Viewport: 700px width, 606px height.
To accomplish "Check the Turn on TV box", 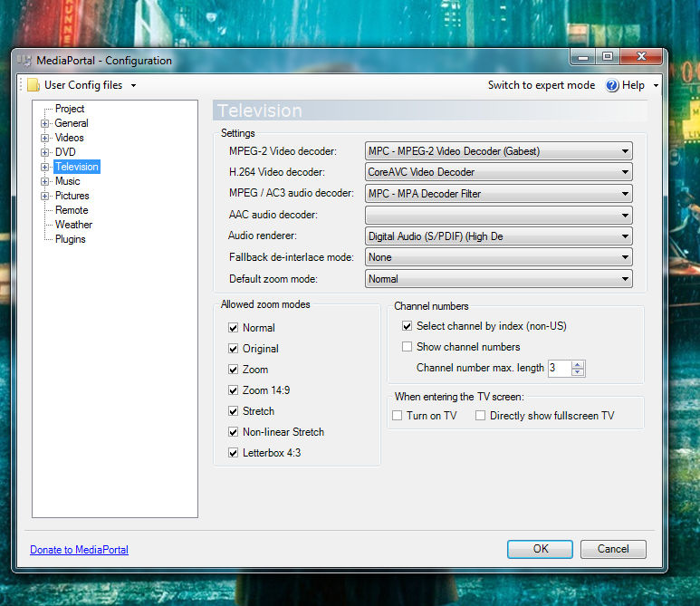I will tap(397, 416).
